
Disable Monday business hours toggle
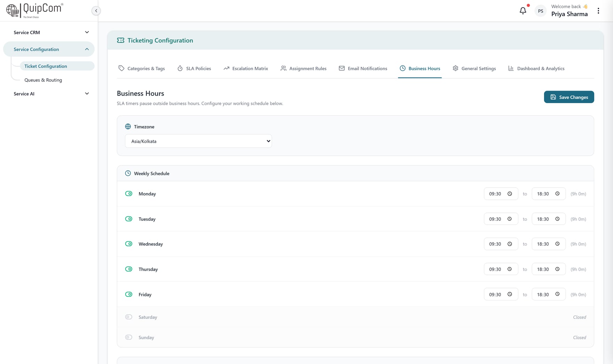(129, 193)
